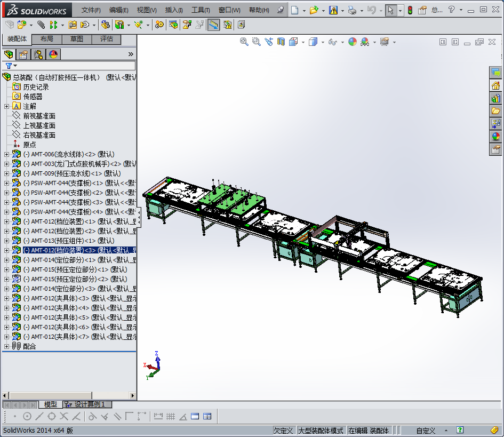Click the Insert Components toolbar icon
504x437 pixels.
pyautogui.click(x=22, y=25)
